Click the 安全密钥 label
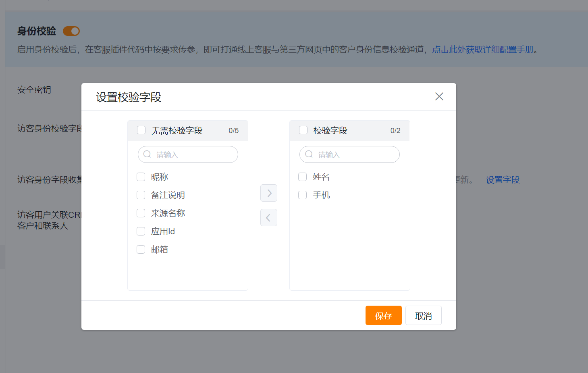This screenshot has width=588, height=373. [x=34, y=90]
